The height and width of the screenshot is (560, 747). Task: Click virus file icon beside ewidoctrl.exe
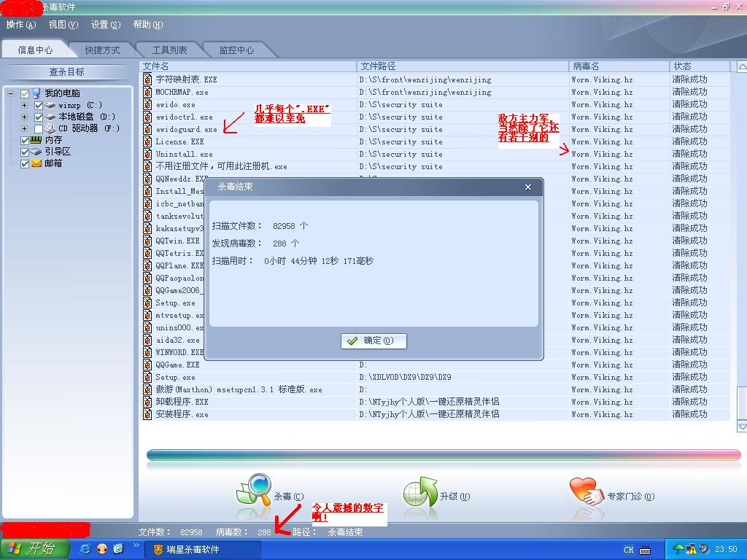[x=147, y=117]
